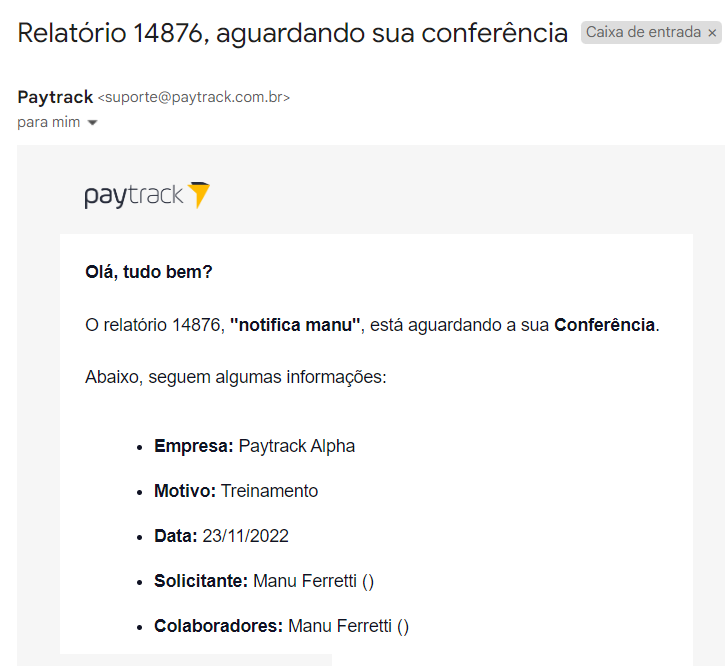Image resolution: width=725 pixels, height=666 pixels.
Task: Click the Colaboradores name Manu Ferretti
Action: coord(340,626)
